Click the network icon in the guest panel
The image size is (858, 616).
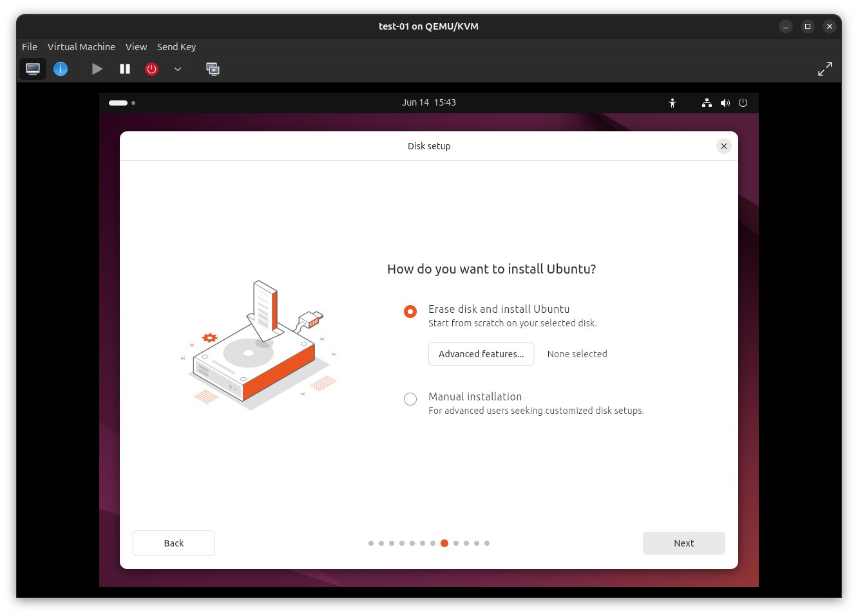click(706, 102)
